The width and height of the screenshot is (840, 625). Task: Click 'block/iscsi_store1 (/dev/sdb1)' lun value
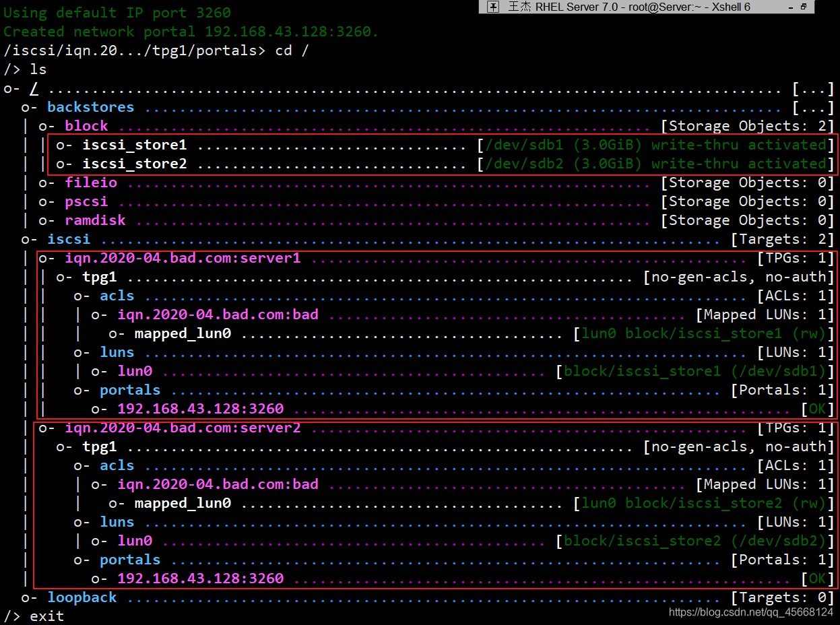coord(695,370)
